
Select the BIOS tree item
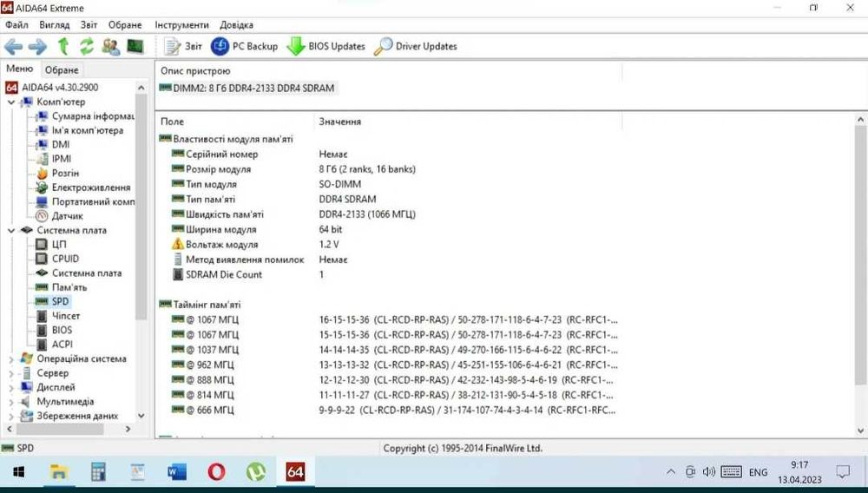[x=54, y=331]
